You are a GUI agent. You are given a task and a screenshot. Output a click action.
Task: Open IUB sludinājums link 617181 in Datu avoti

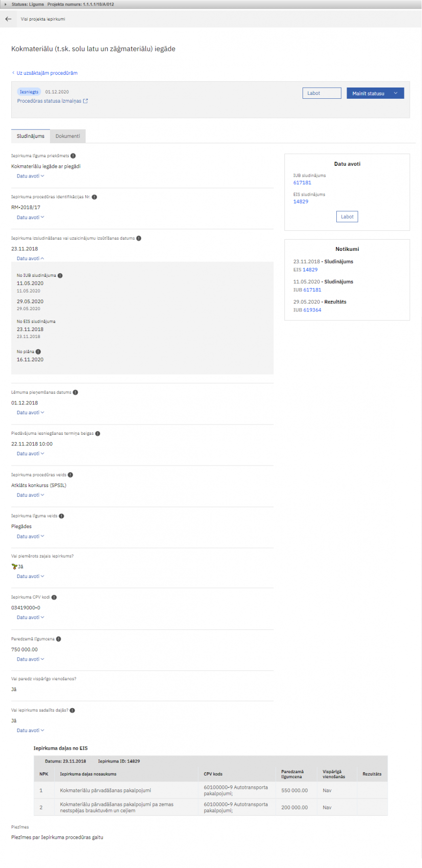pyautogui.click(x=302, y=183)
